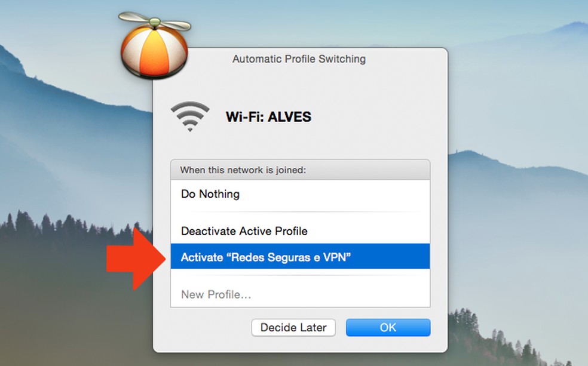Click the red arrow pointing at the list

136,259
